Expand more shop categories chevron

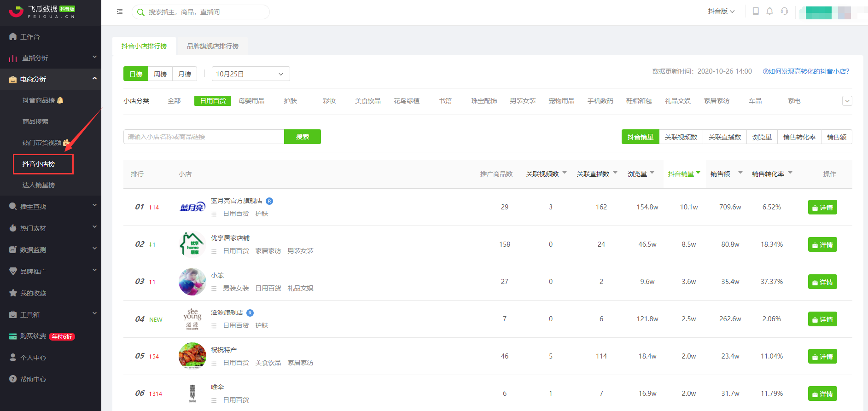[847, 101]
